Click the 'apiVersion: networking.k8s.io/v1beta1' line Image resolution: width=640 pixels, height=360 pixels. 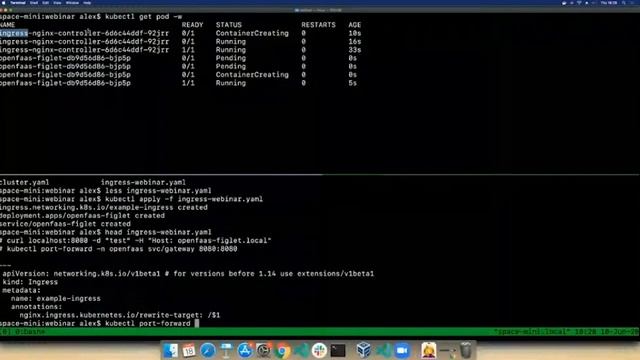point(188,274)
